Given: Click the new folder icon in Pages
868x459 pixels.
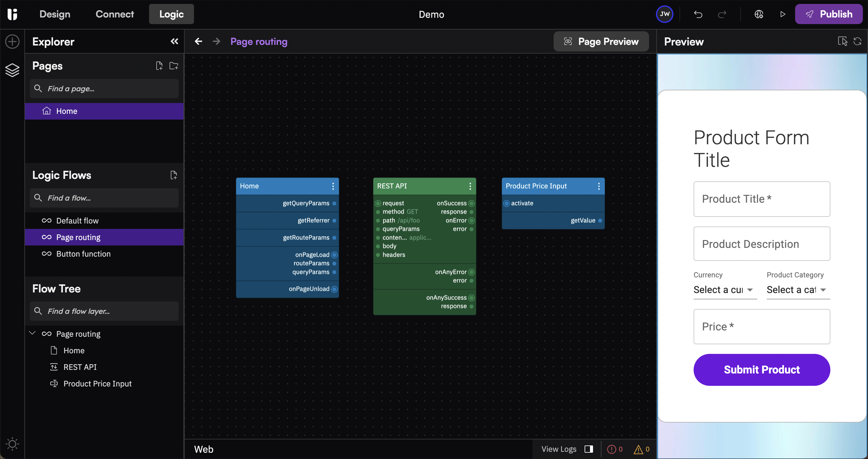Looking at the screenshot, I should pos(173,66).
